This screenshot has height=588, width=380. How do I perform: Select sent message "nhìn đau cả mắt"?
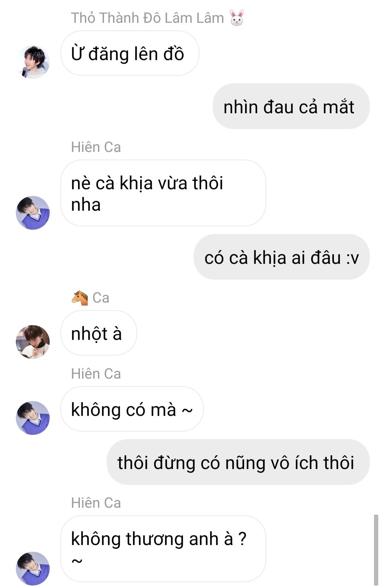click(291, 106)
